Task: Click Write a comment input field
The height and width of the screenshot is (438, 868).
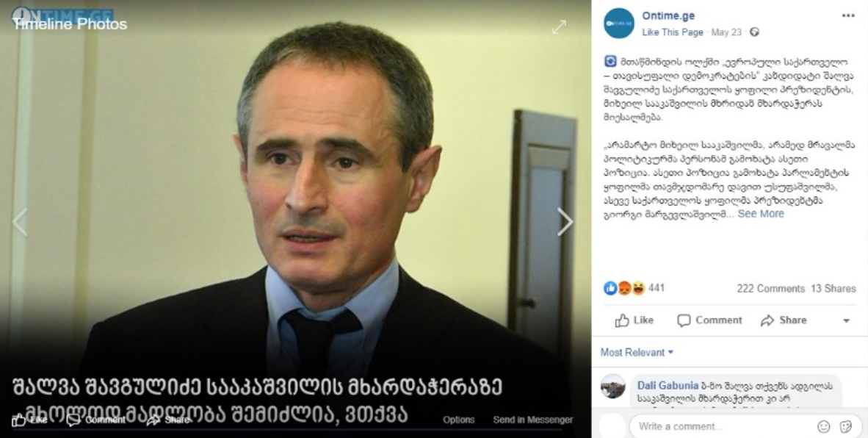Action: coord(720,426)
